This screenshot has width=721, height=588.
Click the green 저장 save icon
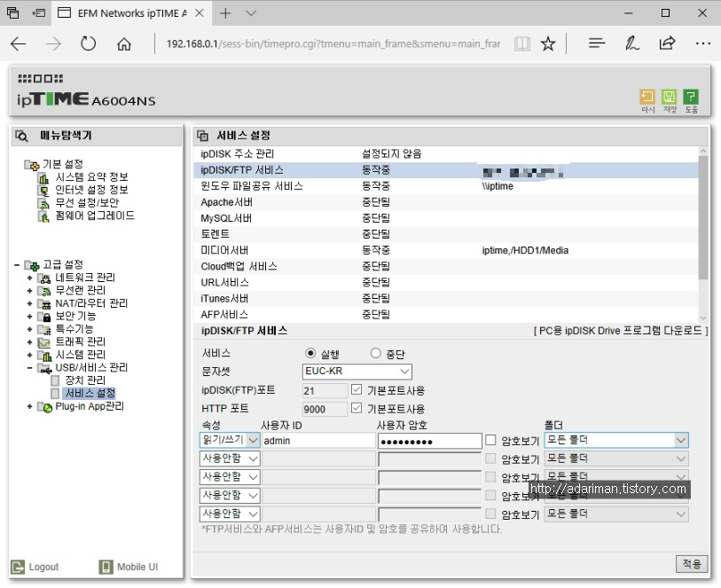tap(669, 97)
